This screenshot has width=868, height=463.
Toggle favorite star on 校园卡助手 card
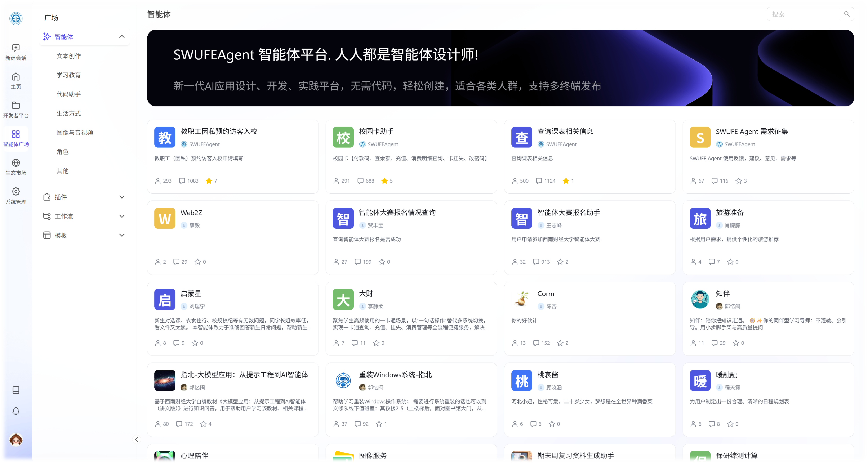pos(385,181)
